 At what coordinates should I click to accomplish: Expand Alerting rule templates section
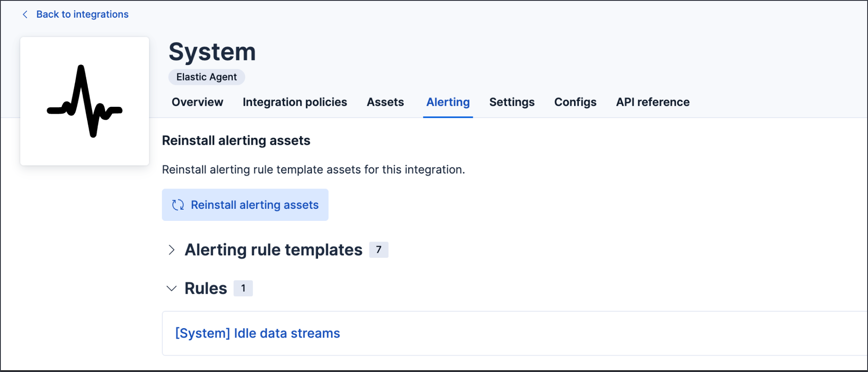[x=172, y=250]
